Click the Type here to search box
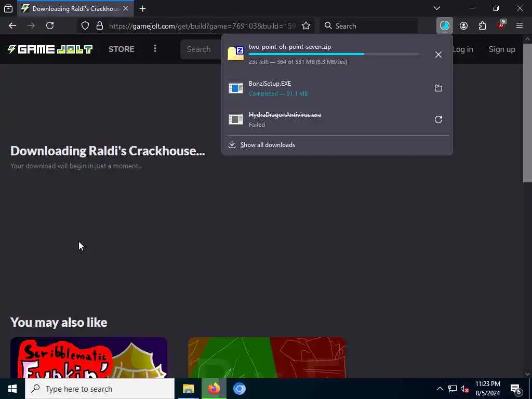Viewport: 532px width, 399px height. coord(100,389)
